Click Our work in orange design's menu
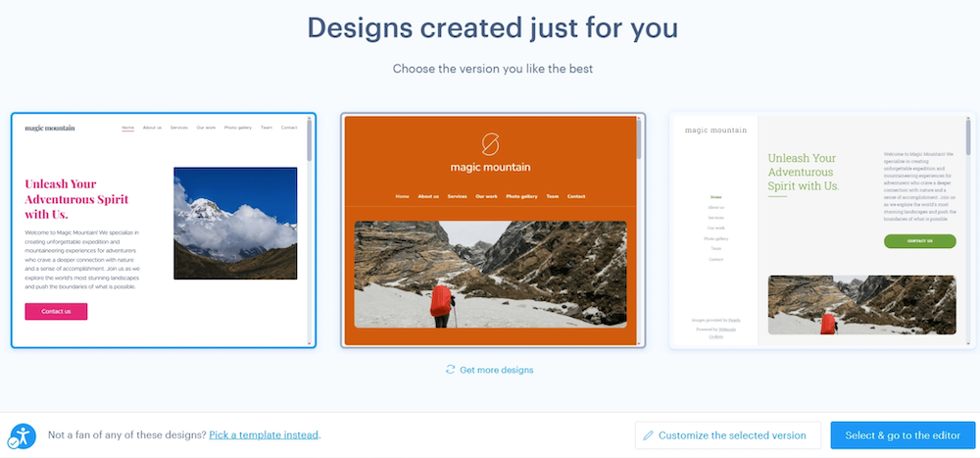The image size is (980, 458). click(x=486, y=196)
